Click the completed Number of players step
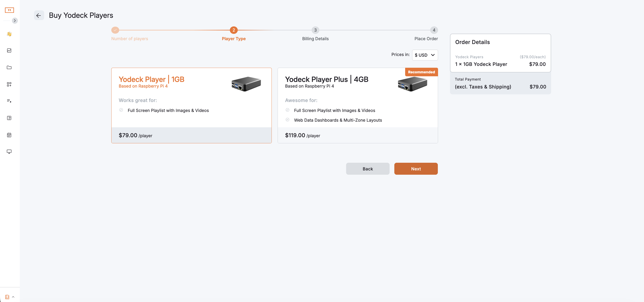Image resolution: width=644 pixels, height=302 pixels. (x=115, y=30)
